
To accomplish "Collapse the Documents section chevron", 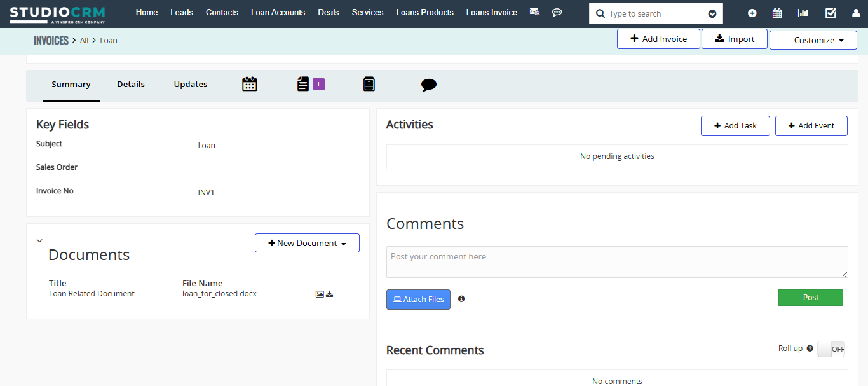I will (39, 240).
